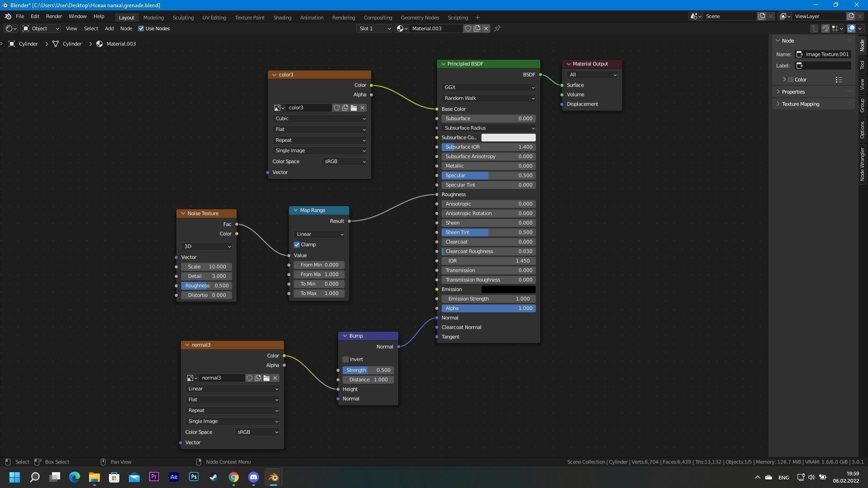Open Blender from the taskbar
This screenshot has height=488, width=868.
[274, 477]
